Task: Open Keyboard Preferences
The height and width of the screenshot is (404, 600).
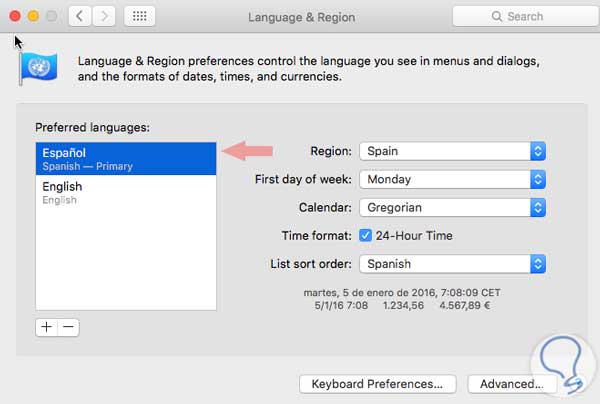Action: (377, 384)
